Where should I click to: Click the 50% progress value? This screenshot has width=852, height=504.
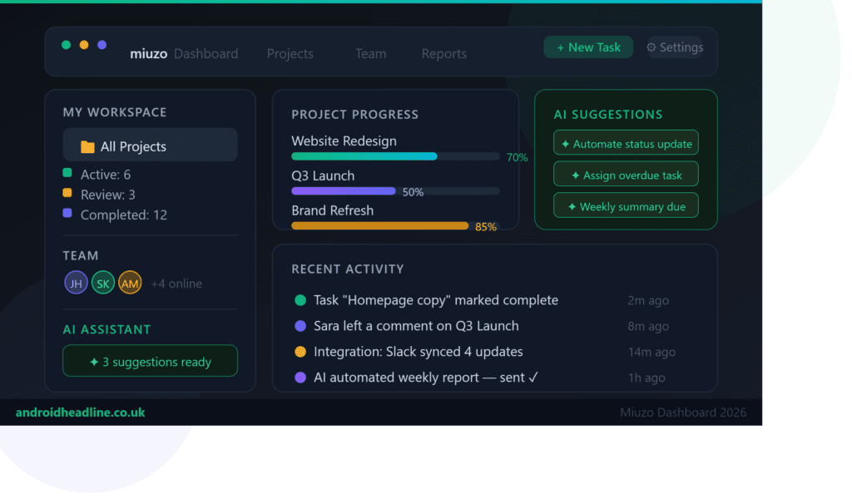[413, 192]
